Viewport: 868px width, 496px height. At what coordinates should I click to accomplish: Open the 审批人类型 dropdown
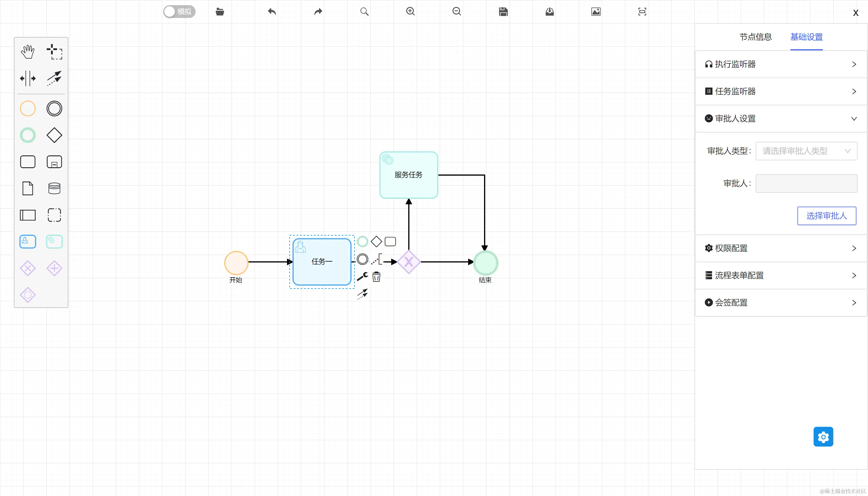coord(806,151)
